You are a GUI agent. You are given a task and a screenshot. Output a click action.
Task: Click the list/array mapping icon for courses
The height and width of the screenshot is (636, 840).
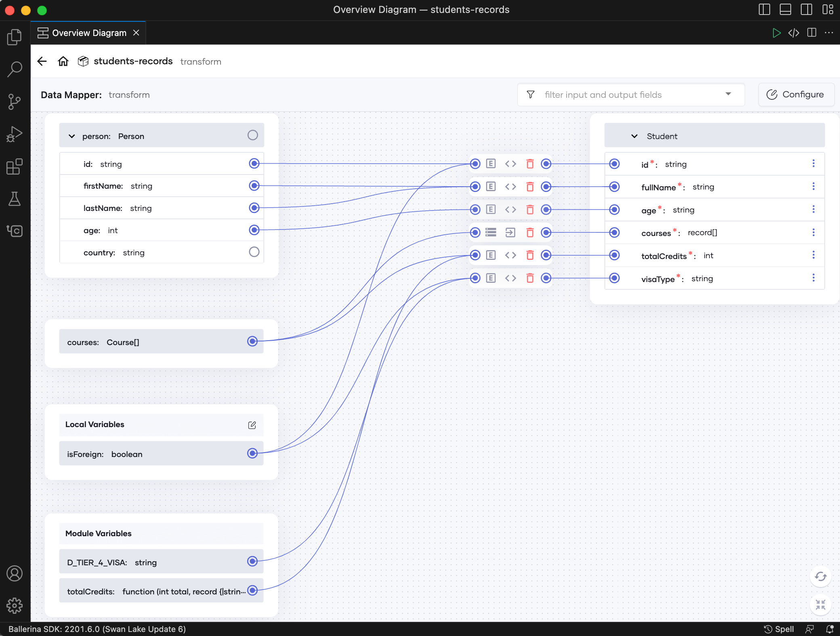click(490, 232)
